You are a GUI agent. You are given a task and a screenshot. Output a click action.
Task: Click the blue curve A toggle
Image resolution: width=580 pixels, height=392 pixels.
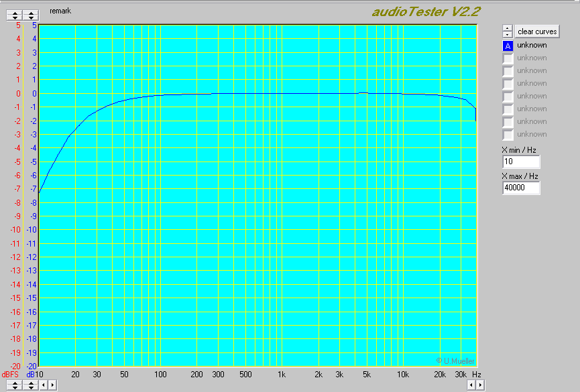pyautogui.click(x=508, y=46)
